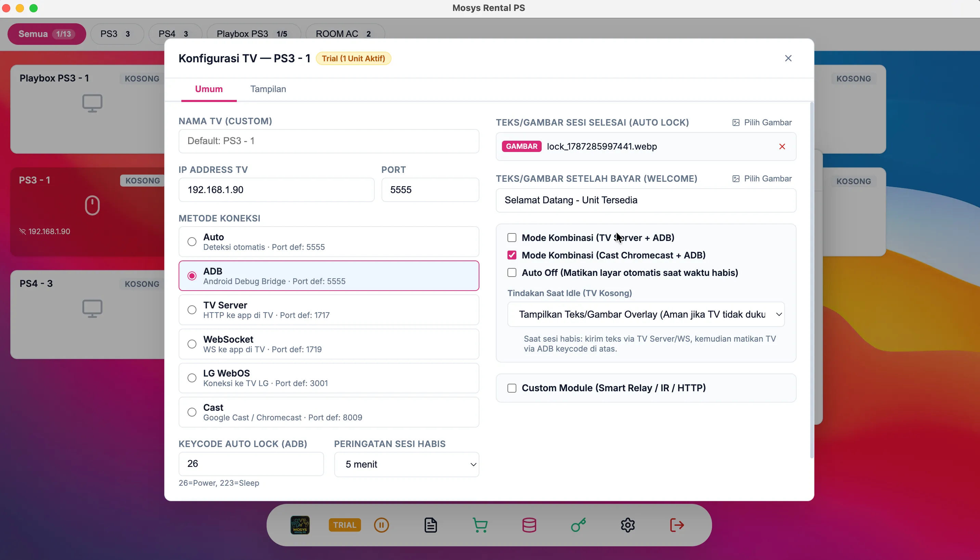The height and width of the screenshot is (560, 980).
Task: Enable Auto Off checkbox
Action: coord(512,272)
